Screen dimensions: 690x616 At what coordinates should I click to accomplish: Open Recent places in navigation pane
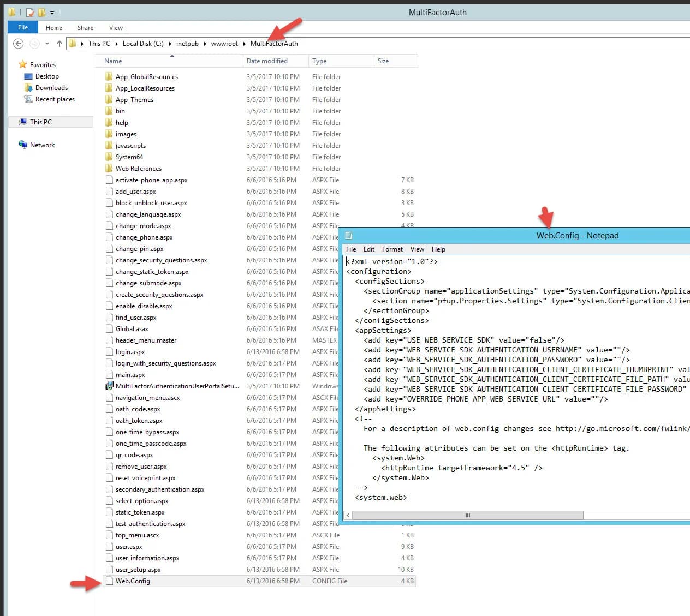(x=55, y=99)
